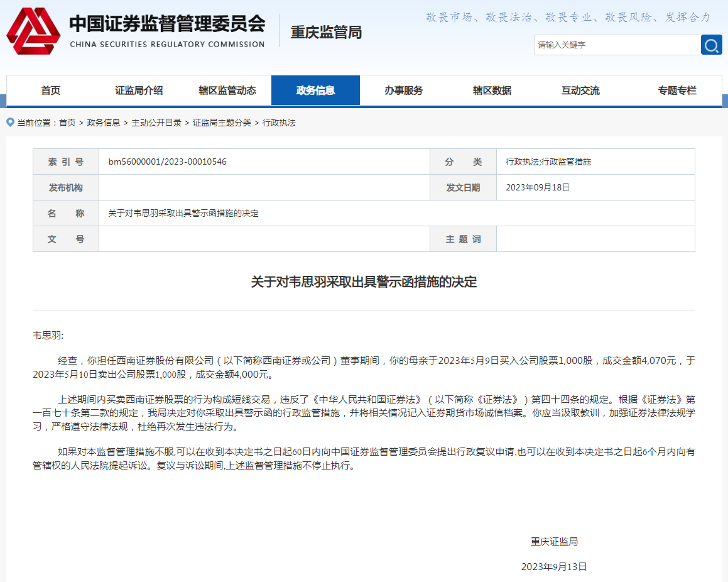The width and height of the screenshot is (728, 582).
Task: Visit the 专题专栏 section
Action: (677, 91)
